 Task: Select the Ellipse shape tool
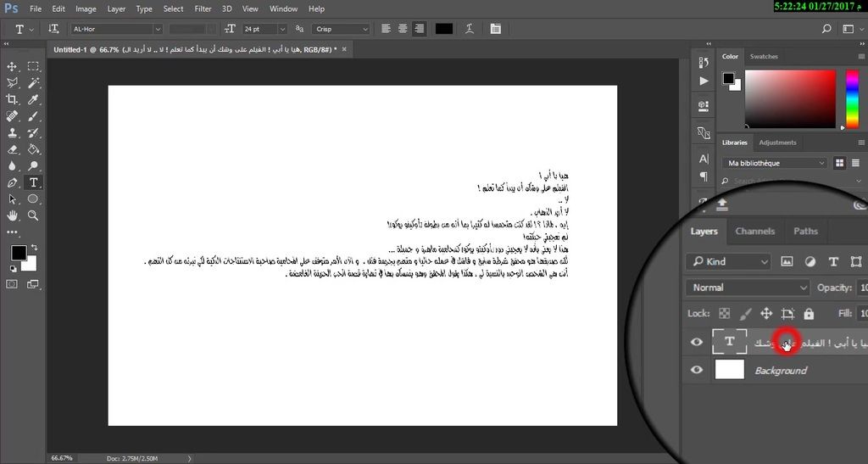tap(33, 199)
